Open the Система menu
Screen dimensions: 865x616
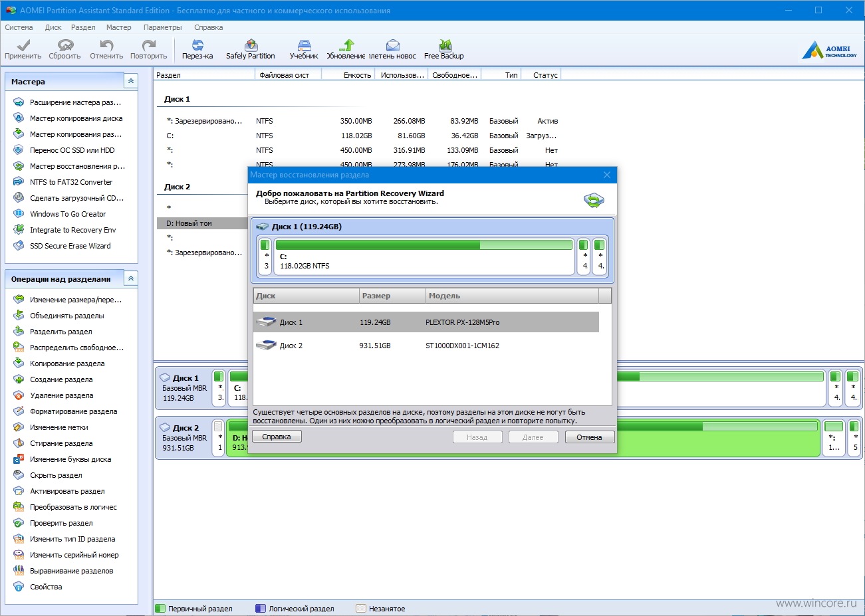(19, 27)
